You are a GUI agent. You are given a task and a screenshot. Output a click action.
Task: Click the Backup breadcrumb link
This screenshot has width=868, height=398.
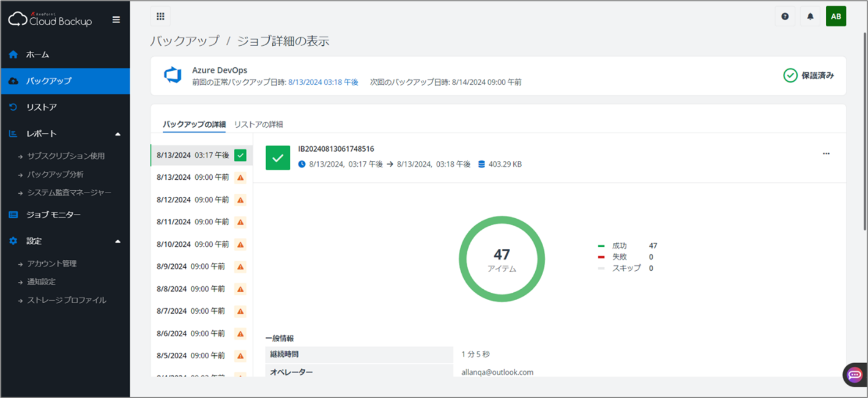tap(185, 41)
